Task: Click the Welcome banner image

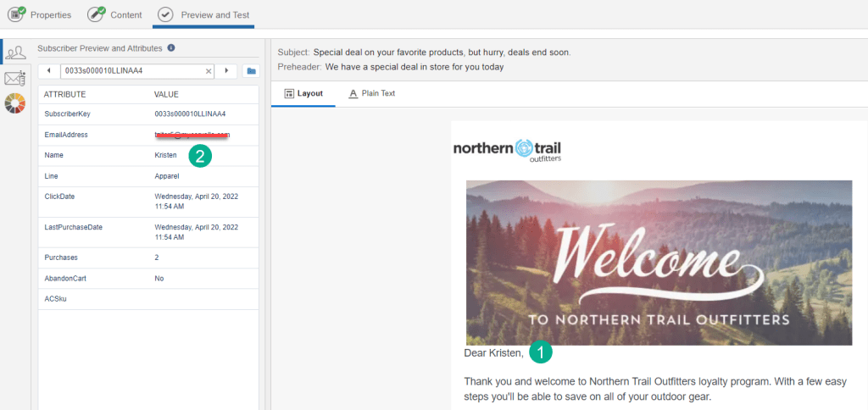Action: (658, 262)
